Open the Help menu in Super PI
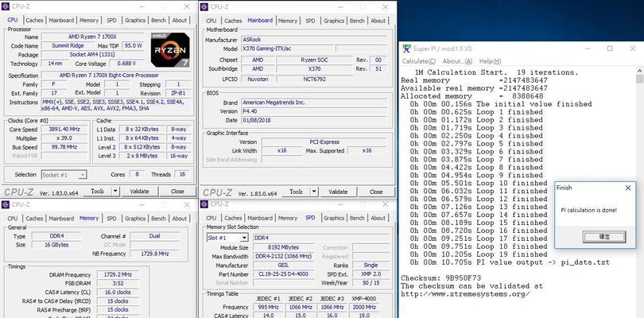The width and height of the screenshot is (644, 318). (x=490, y=61)
